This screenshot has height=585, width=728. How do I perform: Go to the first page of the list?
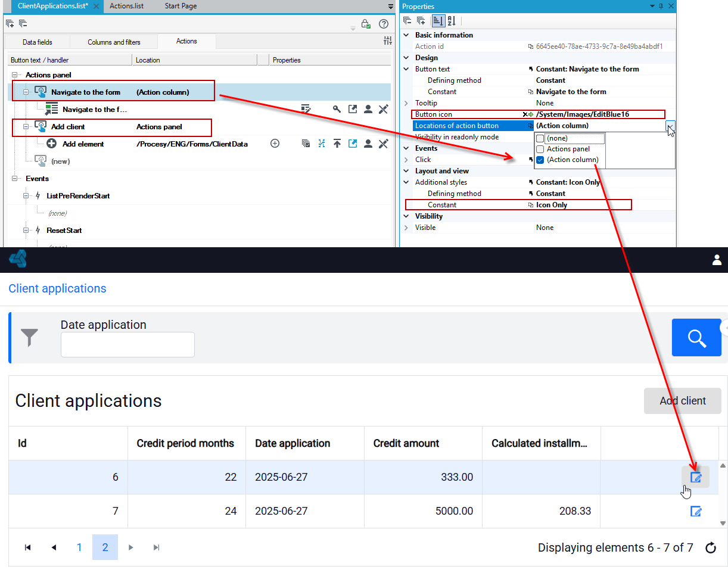click(x=27, y=547)
